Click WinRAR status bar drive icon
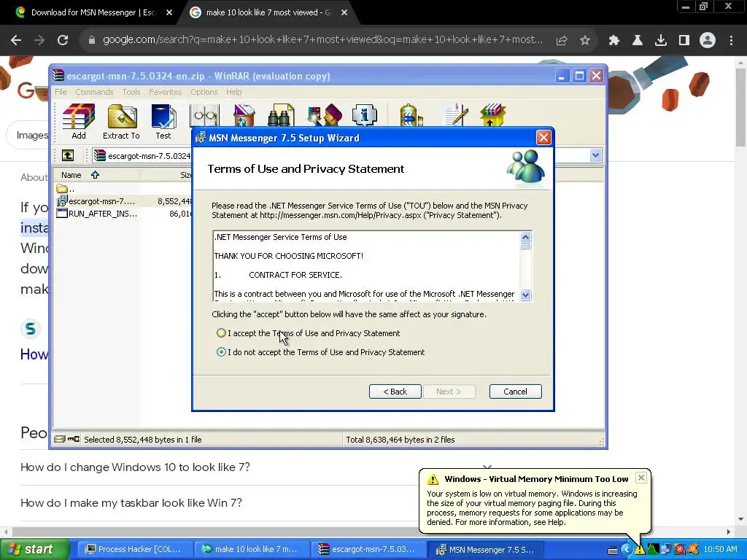Screen dimensions: 747x560 pos(60,439)
